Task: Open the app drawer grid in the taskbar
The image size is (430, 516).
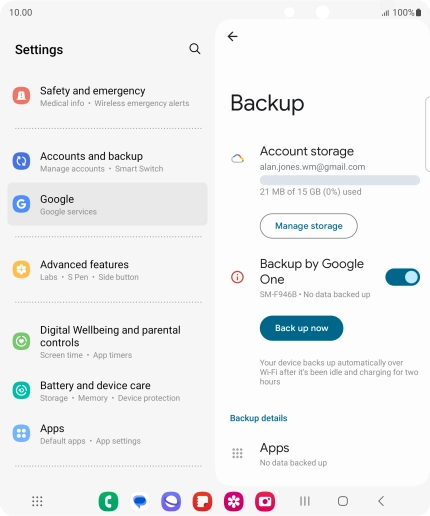Action: click(37, 501)
